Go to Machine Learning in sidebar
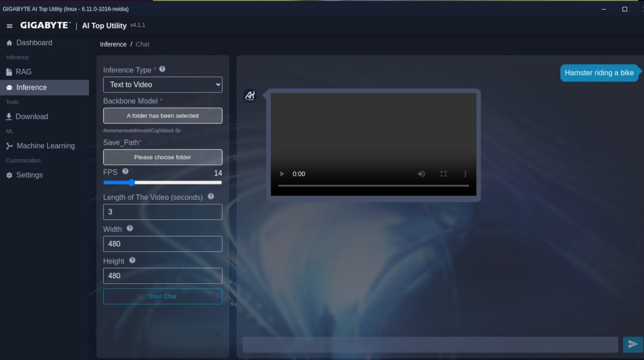Screen dimensions: 644x360 [45, 146]
